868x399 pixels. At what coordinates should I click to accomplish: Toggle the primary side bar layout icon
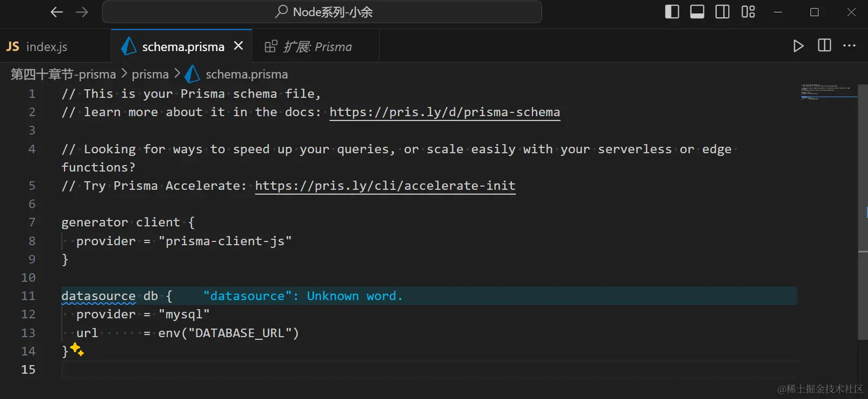672,12
